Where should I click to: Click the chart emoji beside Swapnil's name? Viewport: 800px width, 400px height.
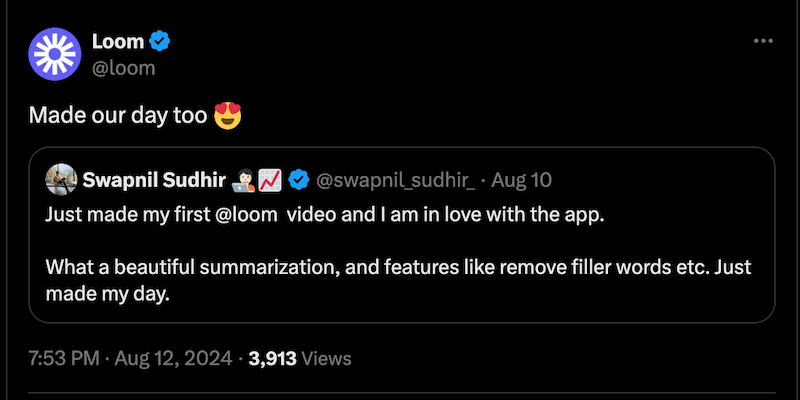[268, 180]
